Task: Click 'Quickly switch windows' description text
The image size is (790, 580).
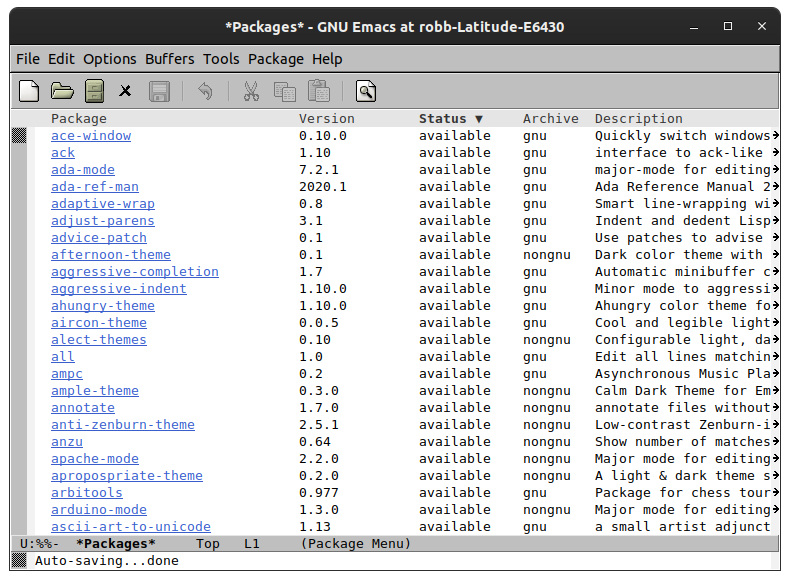Action: (683, 136)
